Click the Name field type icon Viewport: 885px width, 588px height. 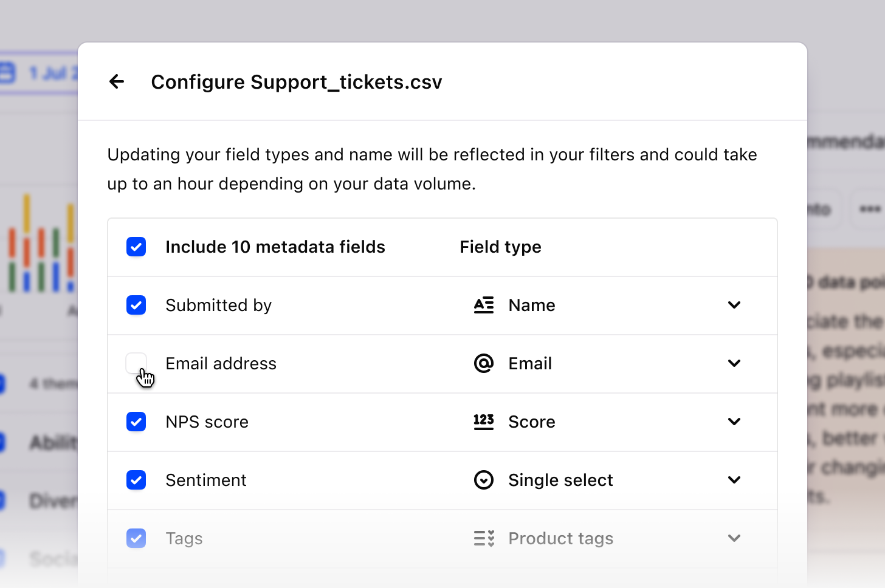484,305
